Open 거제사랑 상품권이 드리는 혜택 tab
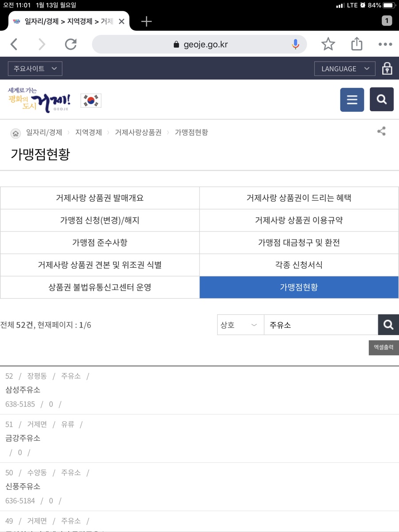The height and width of the screenshot is (532, 399). [x=299, y=198]
